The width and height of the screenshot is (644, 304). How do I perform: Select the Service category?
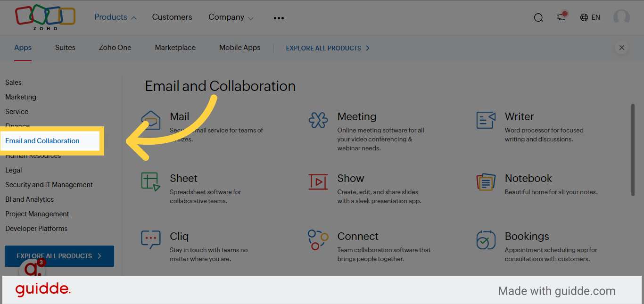[17, 112]
